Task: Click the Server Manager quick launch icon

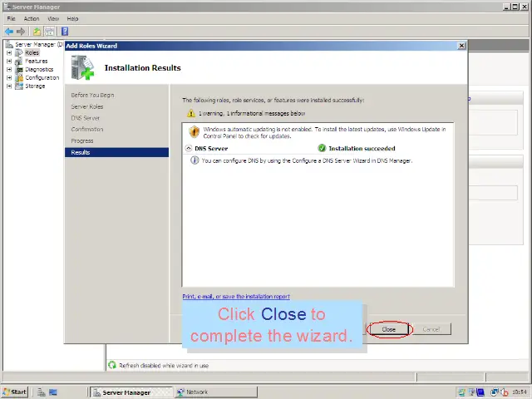Action: [x=42, y=392]
